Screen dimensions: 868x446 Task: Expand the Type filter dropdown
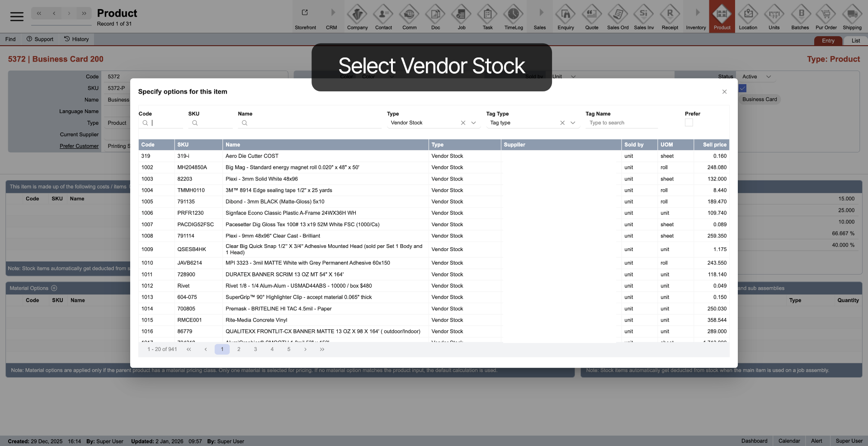473,123
